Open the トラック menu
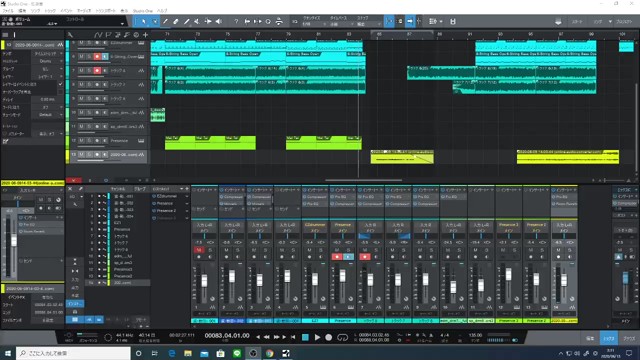640x360 pixels. tap(50, 11)
